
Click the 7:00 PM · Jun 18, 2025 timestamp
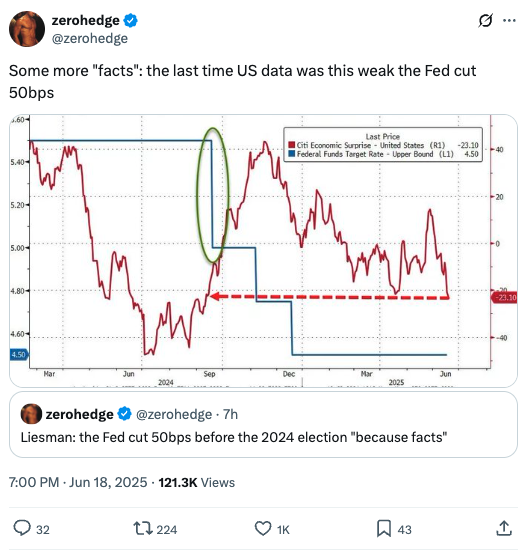point(78,482)
